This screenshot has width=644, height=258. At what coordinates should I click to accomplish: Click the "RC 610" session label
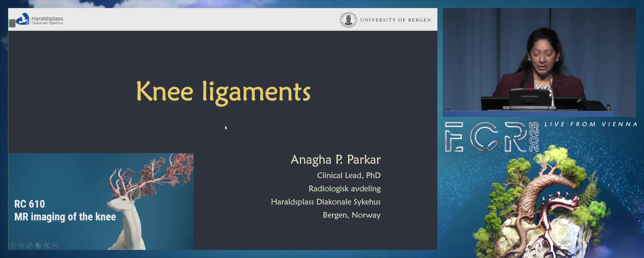(30, 204)
